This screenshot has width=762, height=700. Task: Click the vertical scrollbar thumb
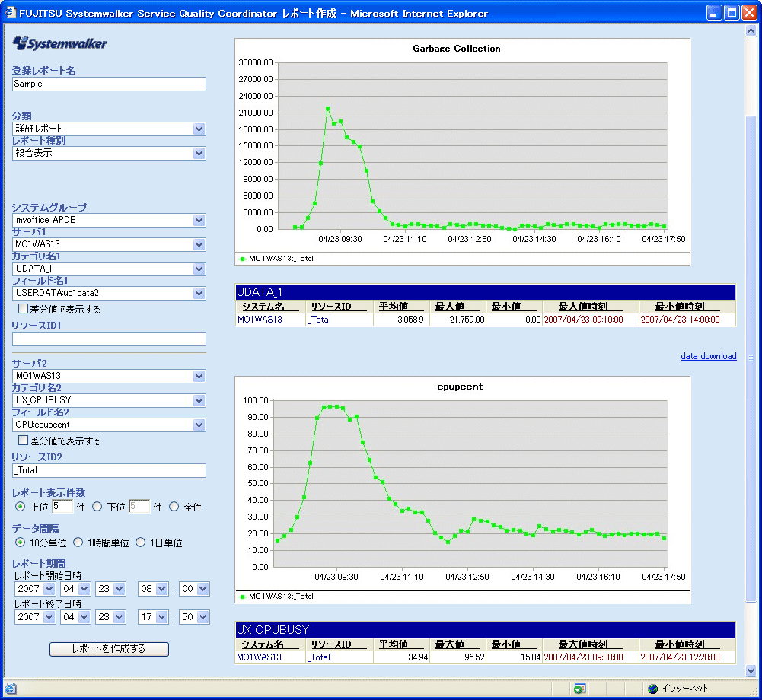(751, 358)
